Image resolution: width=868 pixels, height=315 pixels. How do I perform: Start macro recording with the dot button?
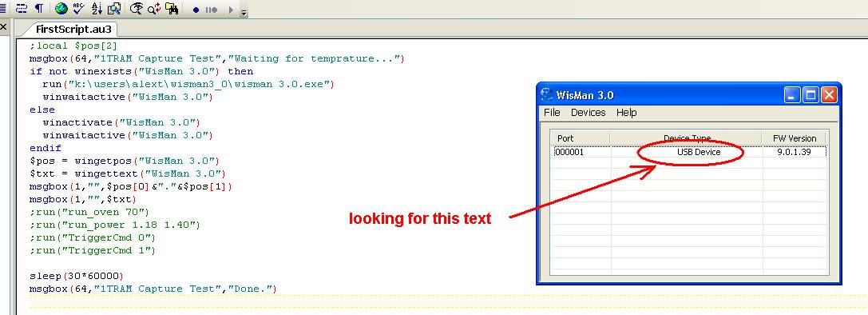196,10
